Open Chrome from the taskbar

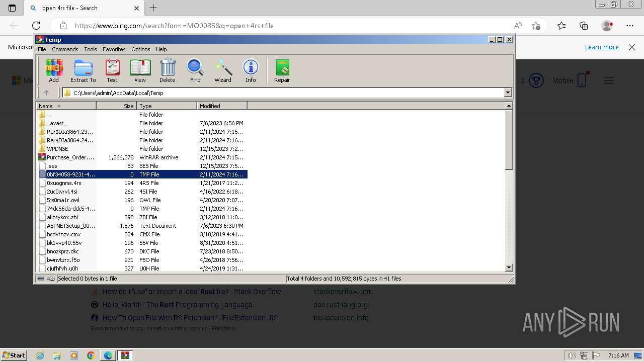point(91,355)
